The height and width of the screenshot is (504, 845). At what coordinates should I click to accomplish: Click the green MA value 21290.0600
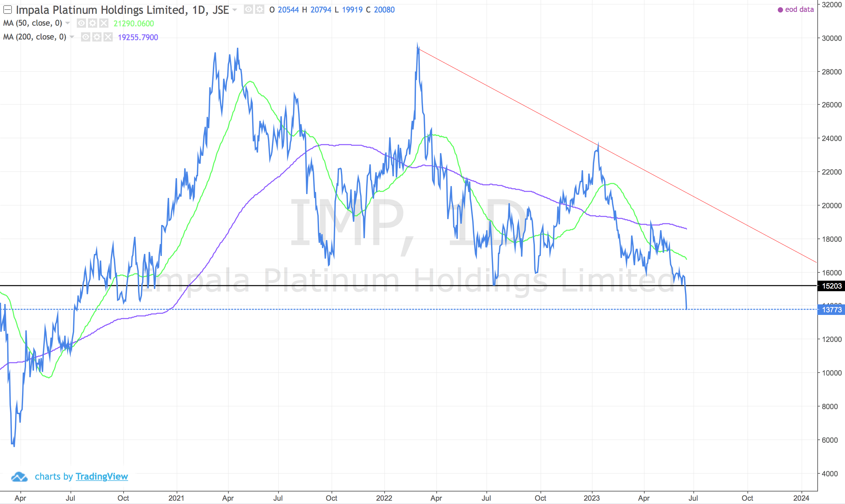(x=133, y=23)
